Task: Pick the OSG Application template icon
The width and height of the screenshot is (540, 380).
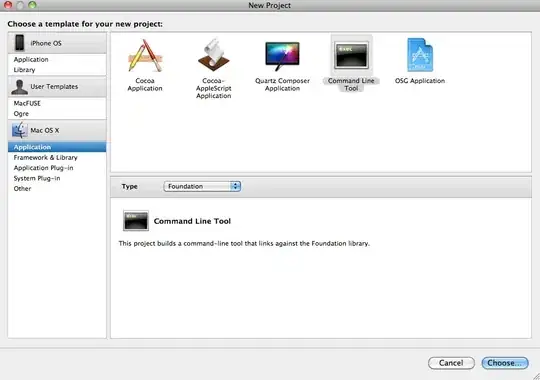Action: point(420,55)
